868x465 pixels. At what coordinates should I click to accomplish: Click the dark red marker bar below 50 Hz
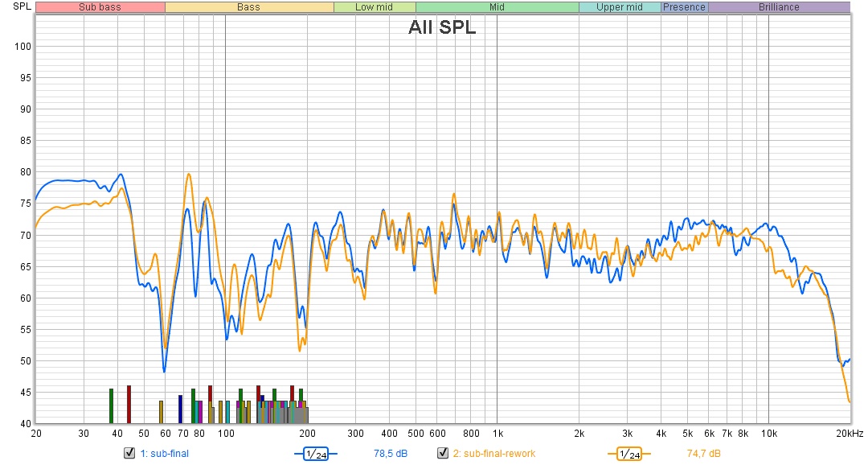129,404
